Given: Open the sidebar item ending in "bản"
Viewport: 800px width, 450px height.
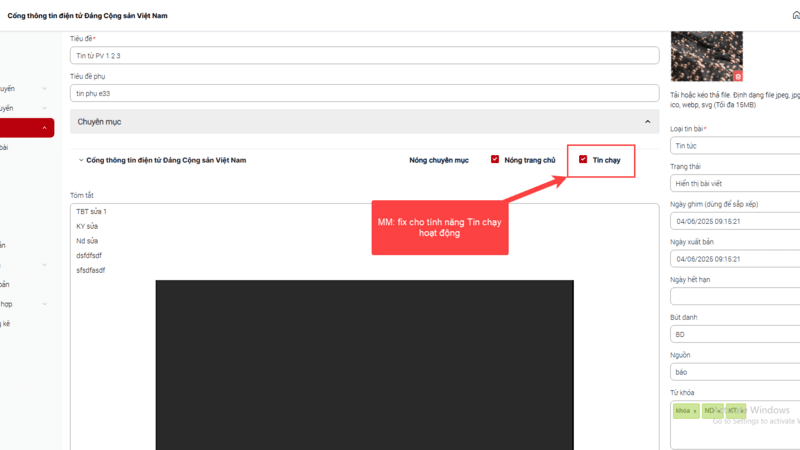Looking at the screenshot, I should pos(5,284).
